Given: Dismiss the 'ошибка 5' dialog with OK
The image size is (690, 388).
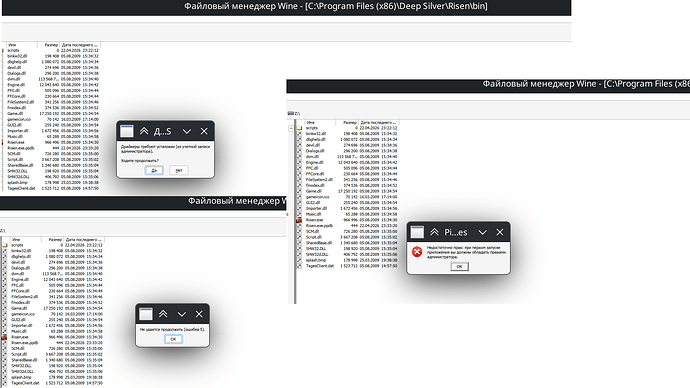Looking at the screenshot, I should 173,339.
